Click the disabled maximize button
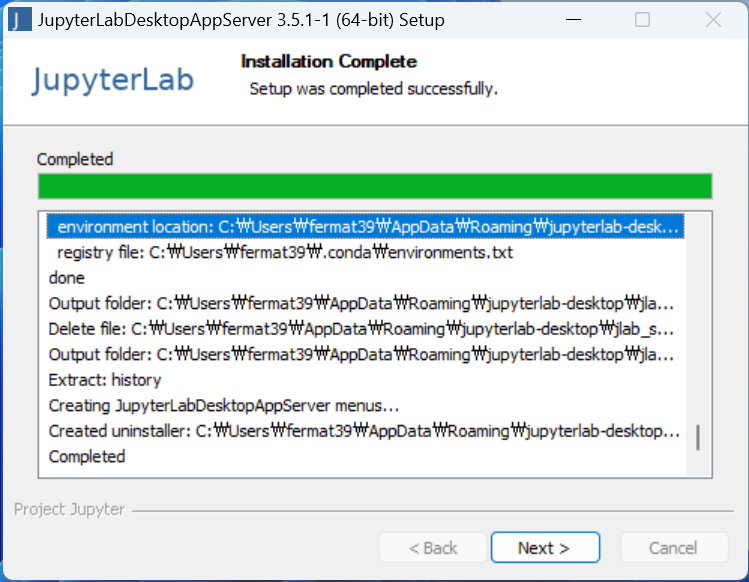The height and width of the screenshot is (582, 749). (x=642, y=20)
